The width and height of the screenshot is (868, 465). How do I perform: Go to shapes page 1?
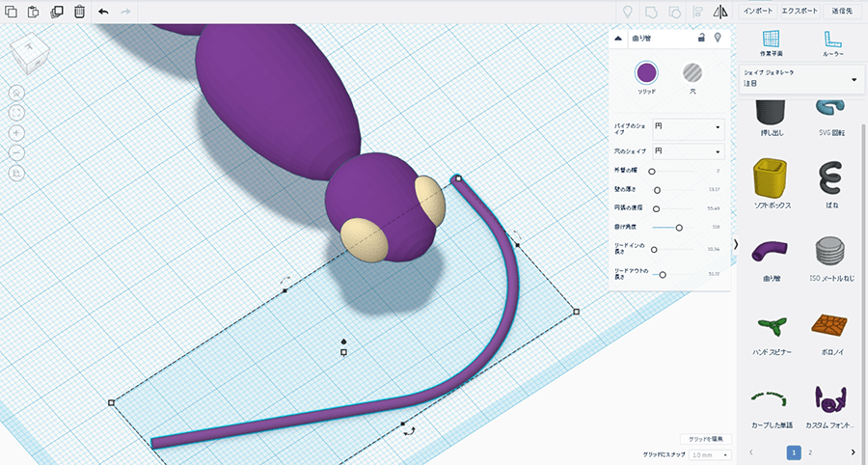click(794, 452)
